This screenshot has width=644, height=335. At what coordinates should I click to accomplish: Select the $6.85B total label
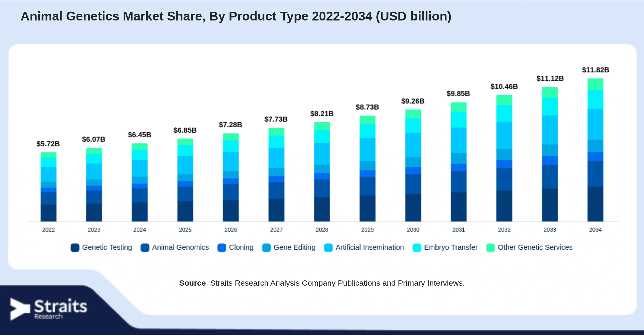(x=185, y=130)
